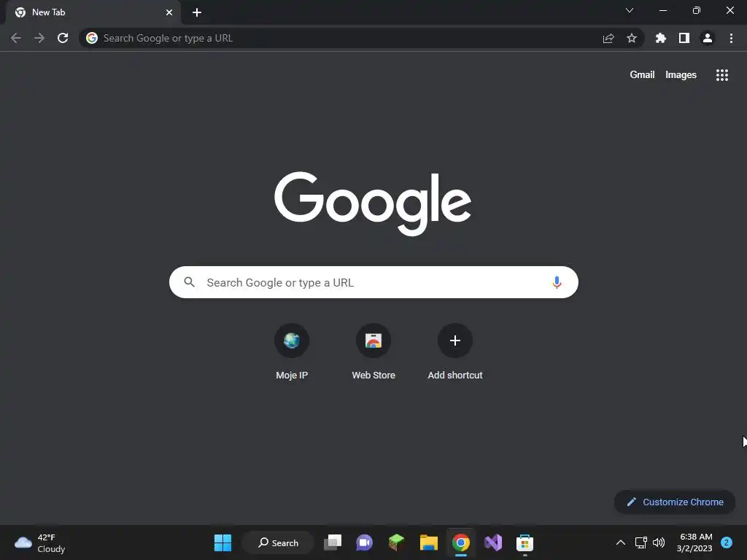Viewport: 747px width, 560px height.
Task: Bookmark this tab with the star icon
Action: [x=632, y=38]
